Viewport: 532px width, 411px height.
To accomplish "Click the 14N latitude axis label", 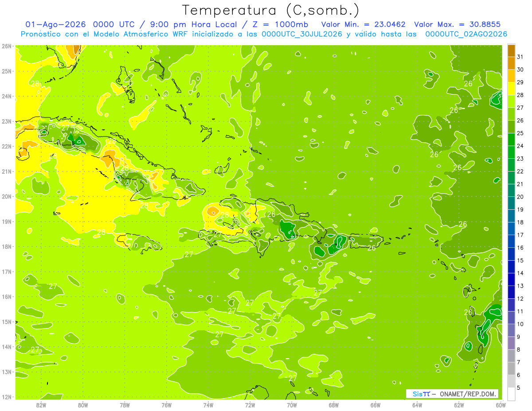I will click(x=7, y=347).
